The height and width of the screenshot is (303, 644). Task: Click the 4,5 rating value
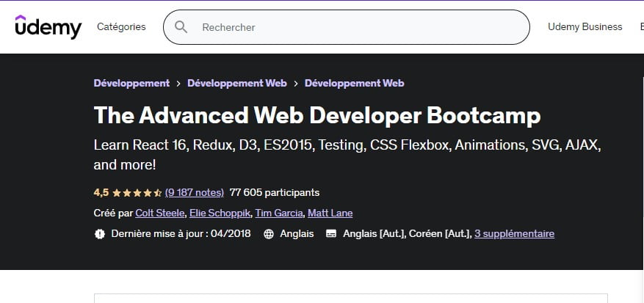tap(101, 192)
